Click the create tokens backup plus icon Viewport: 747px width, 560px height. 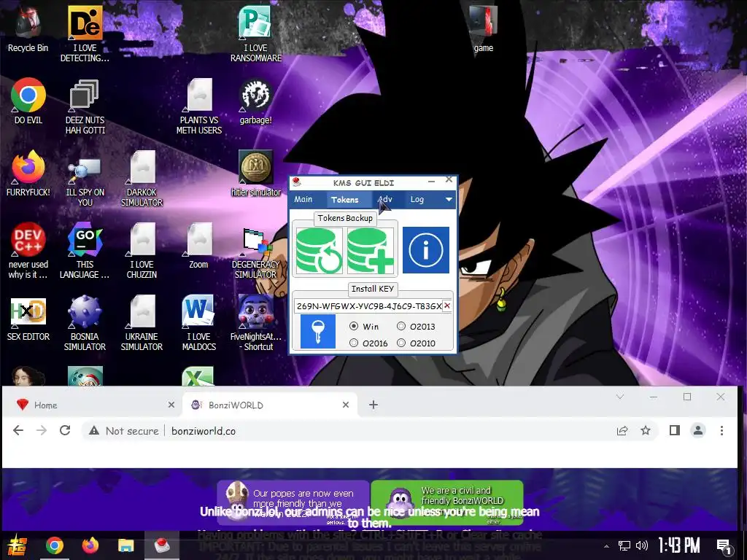pyautogui.click(x=371, y=251)
